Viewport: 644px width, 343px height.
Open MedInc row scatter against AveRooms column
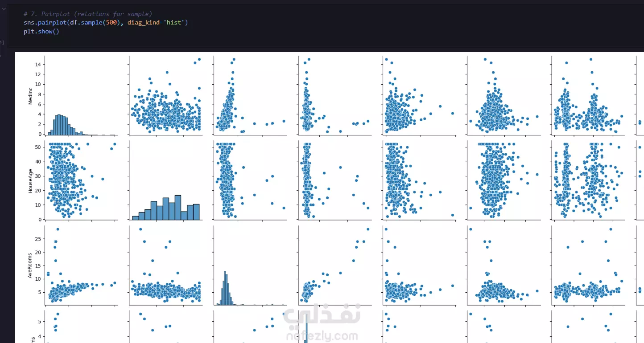pos(250,96)
